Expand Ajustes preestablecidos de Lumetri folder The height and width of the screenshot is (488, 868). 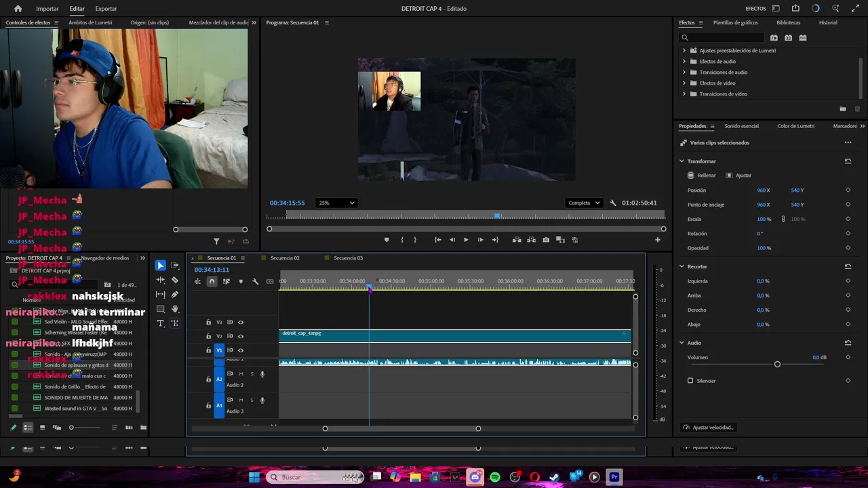pyautogui.click(x=684, y=51)
